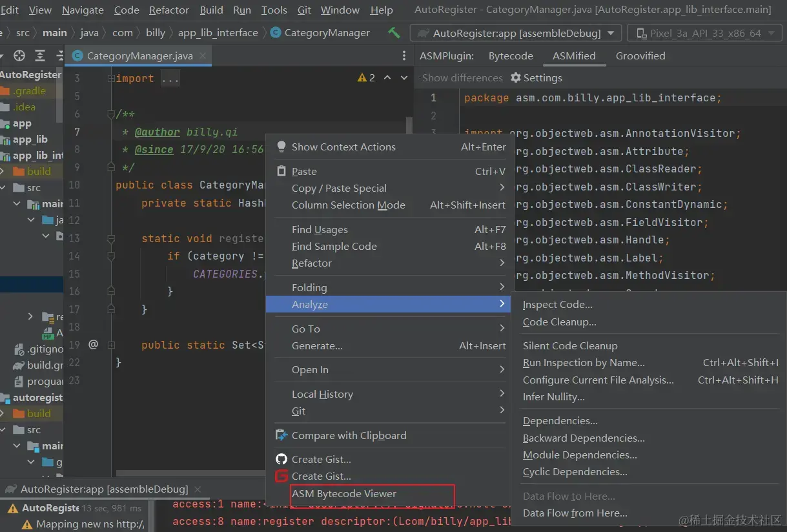Click the clipboard icon next to Paste

(x=281, y=171)
